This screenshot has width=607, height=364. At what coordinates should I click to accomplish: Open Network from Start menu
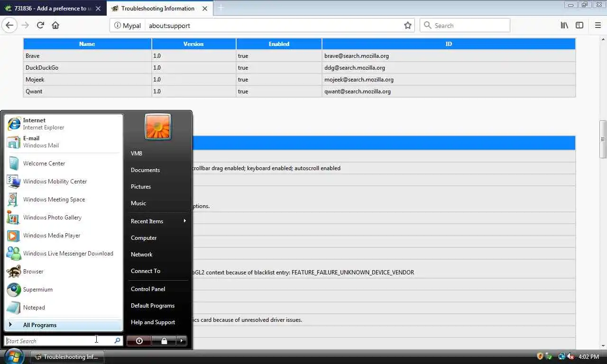pyautogui.click(x=158, y=255)
